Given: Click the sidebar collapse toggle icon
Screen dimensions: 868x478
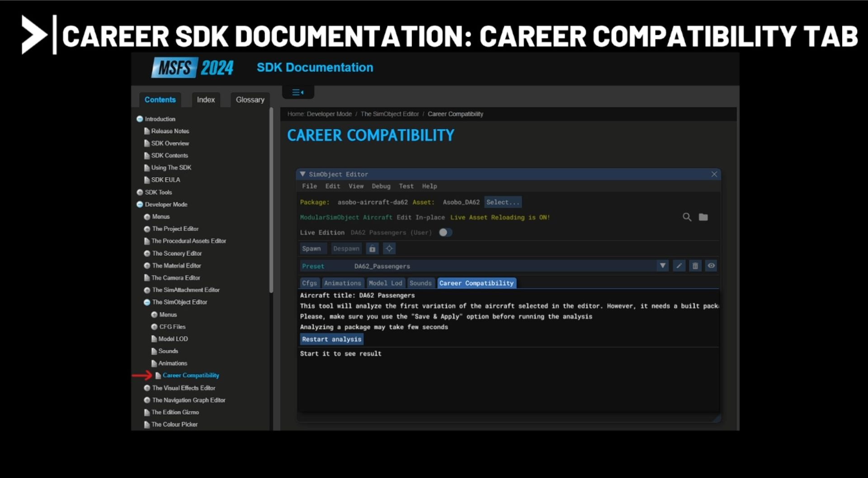Looking at the screenshot, I should 297,92.
